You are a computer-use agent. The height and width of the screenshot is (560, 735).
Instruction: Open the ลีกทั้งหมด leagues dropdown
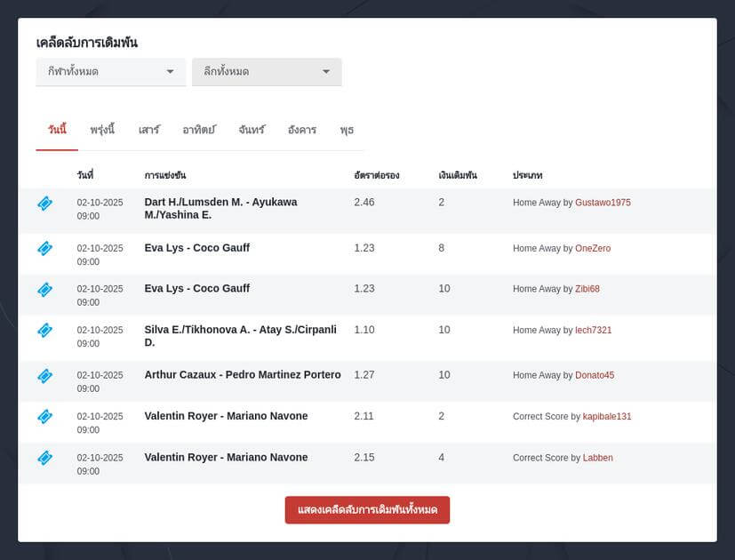click(267, 72)
